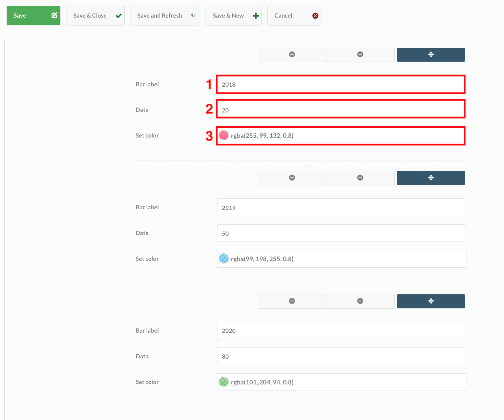
Task: Select the Data field containing 80
Action: pos(341,356)
